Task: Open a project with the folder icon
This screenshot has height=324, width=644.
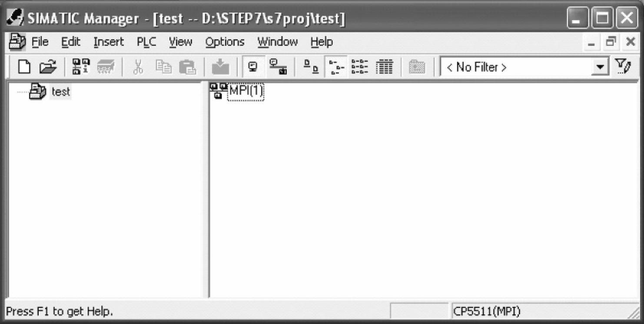Action: (x=48, y=67)
